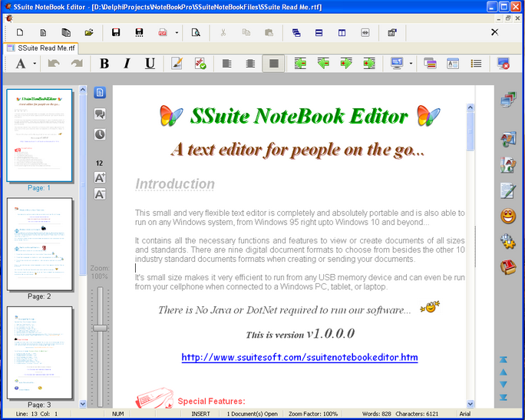The height and width of the screenshot is (420, 525).
Task: Click the clock date-time icon
Action: click(100, 134)
